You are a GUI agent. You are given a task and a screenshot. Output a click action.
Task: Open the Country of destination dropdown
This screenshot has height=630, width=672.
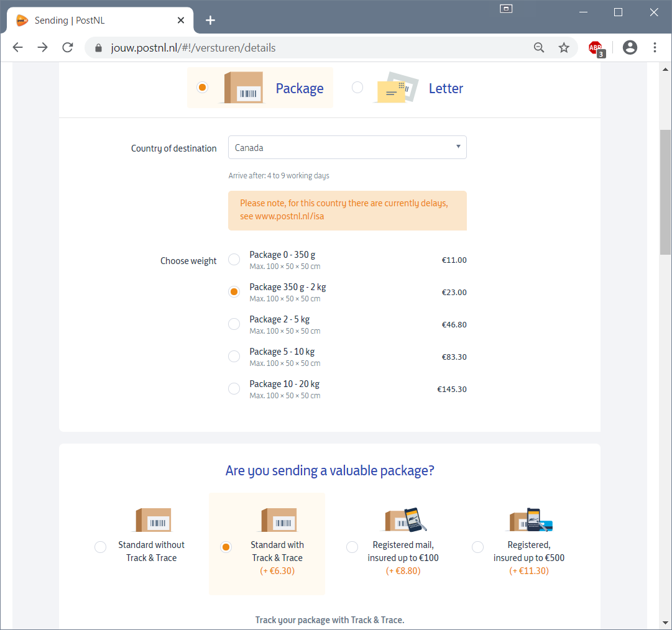347,147
